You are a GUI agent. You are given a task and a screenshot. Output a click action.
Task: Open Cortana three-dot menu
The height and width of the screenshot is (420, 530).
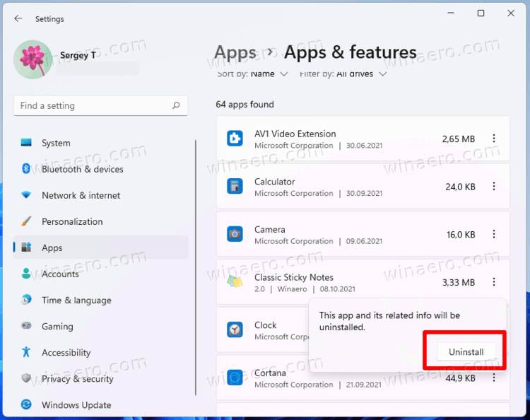tap(494, 378)
